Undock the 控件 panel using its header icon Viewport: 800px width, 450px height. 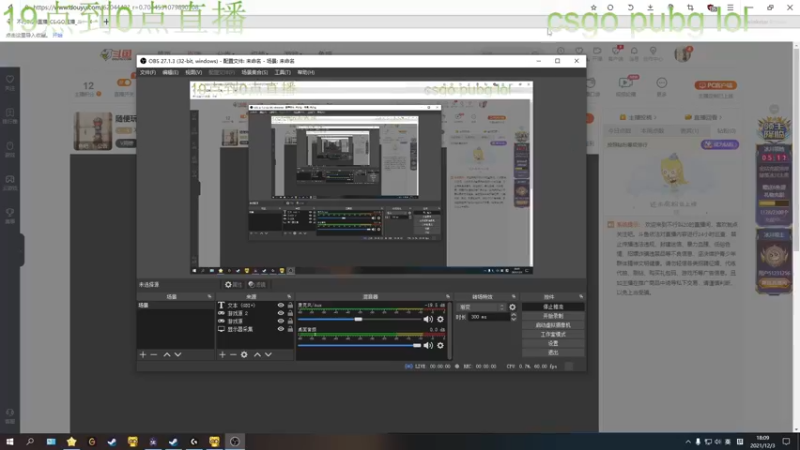[x=581, y=296]
